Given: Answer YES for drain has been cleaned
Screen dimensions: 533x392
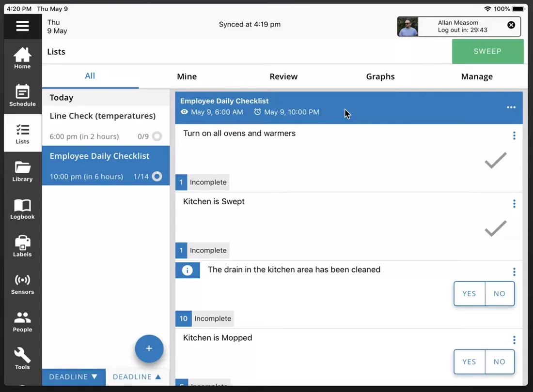Looking at the screenshot, I should point(469,294).
